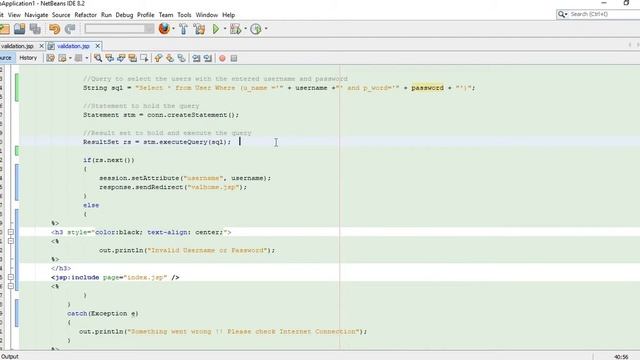640x360 pixels.
Task: Click the 40:56 cursor position indicator
Action: pos(621,357)
